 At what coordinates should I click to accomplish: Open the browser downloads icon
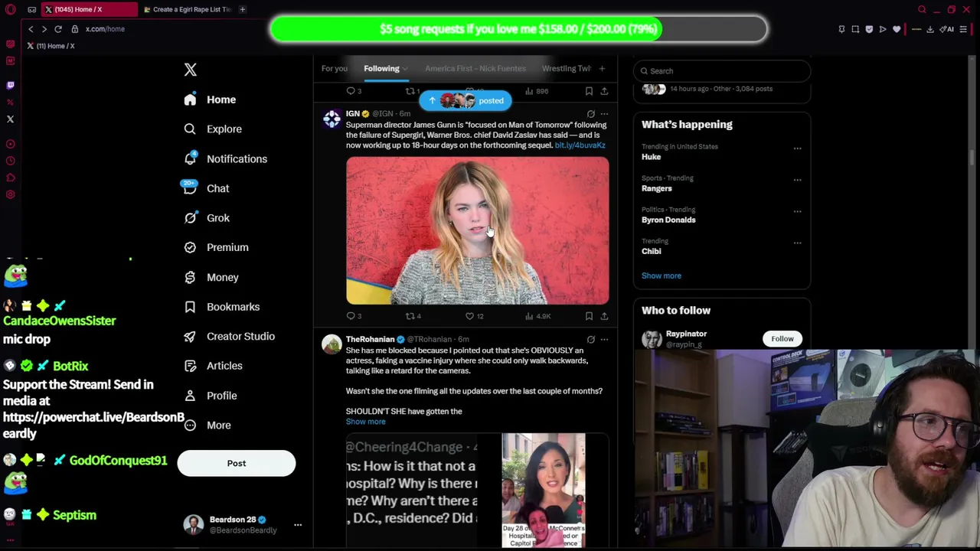[930, 29]
